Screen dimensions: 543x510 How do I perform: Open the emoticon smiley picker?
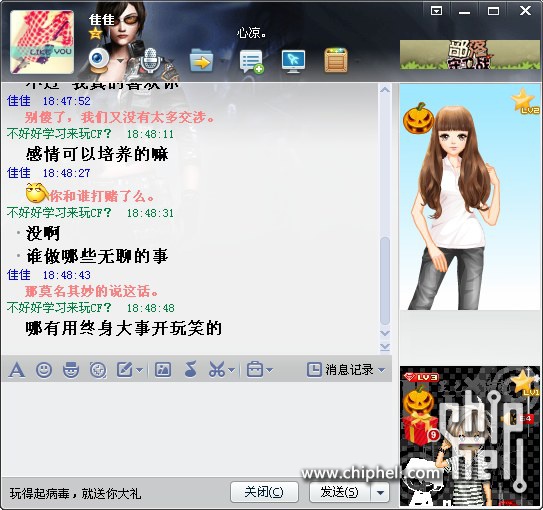click(44, 370)
